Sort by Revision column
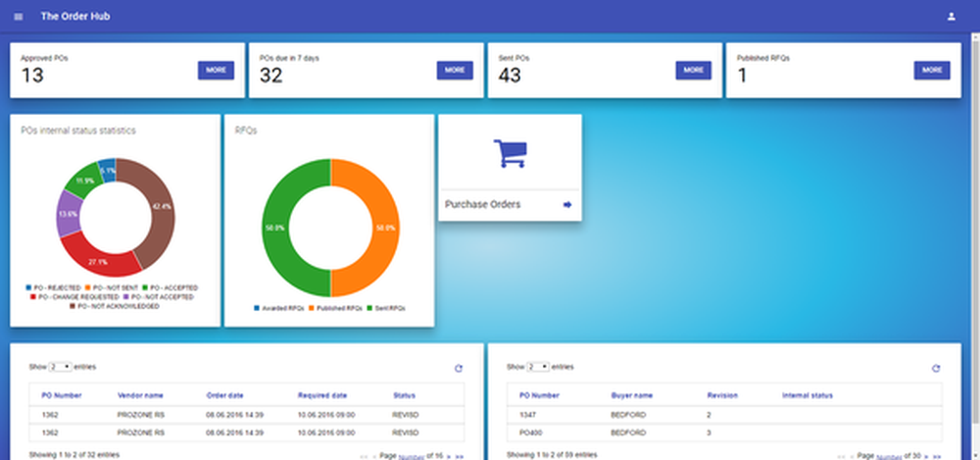980x460 pixels. click(x=722, y=395)
